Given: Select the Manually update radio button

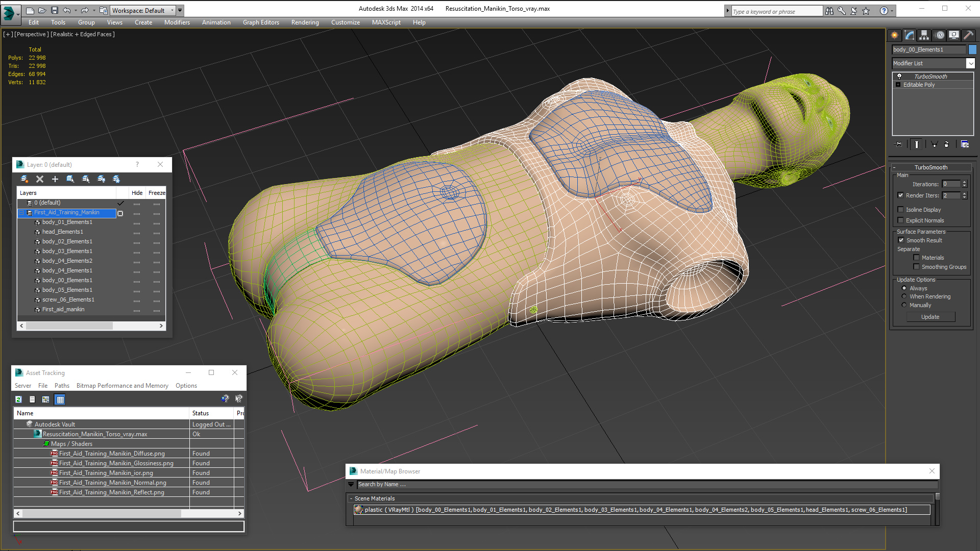Looking at the screenshot, I should click(904, 305).
